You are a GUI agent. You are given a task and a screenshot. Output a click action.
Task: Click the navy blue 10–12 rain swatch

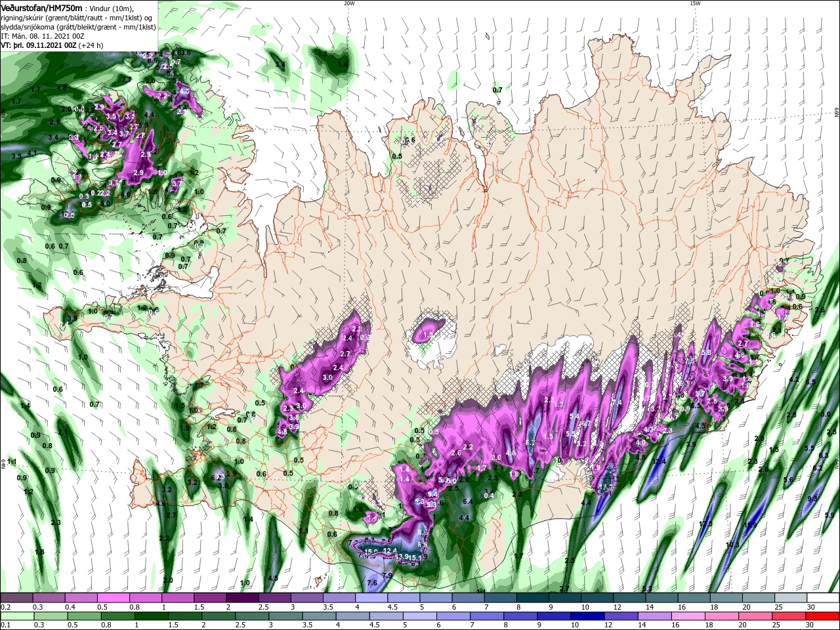587,616
